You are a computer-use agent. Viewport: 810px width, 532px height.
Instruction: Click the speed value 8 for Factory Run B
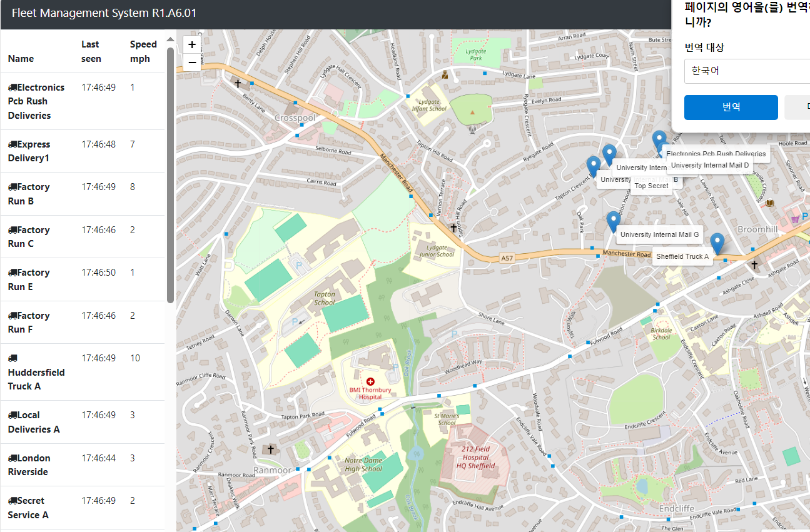coord(133,187)
